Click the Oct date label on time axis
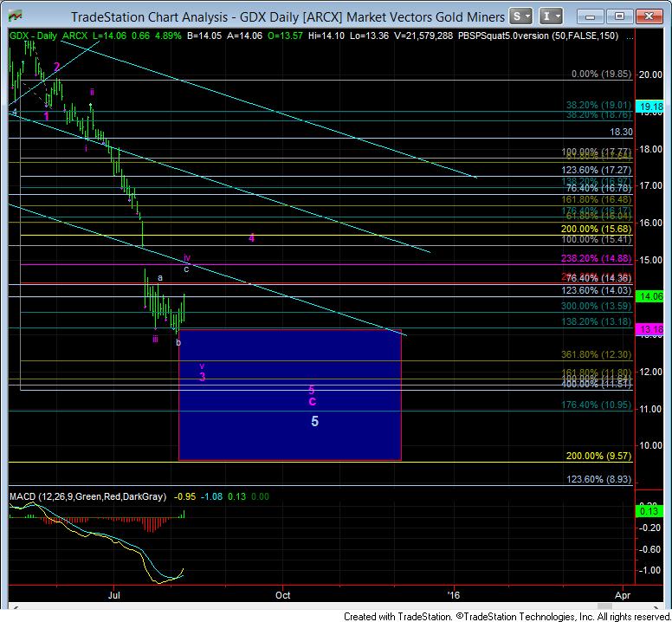 click(283, 595)
